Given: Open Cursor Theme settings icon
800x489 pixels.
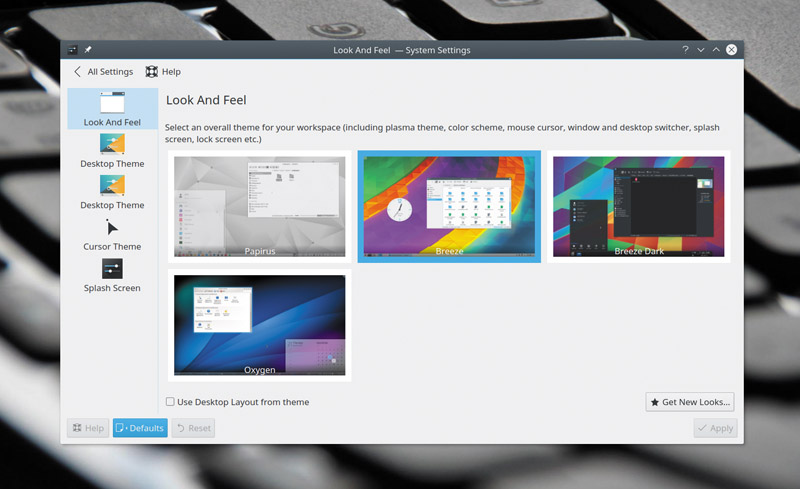Looking at the screenshot, I should pyautogui.click(x=112, y=227).
